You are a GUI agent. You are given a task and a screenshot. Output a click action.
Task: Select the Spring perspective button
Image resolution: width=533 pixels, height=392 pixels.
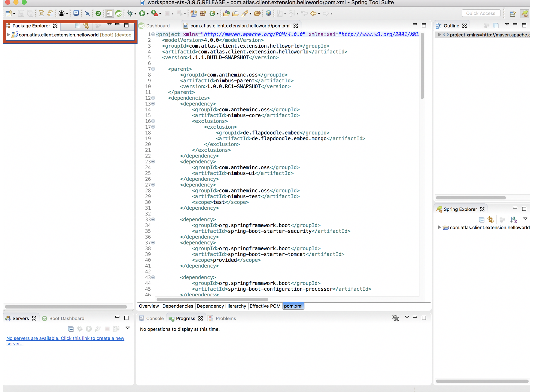coord(524,13)
